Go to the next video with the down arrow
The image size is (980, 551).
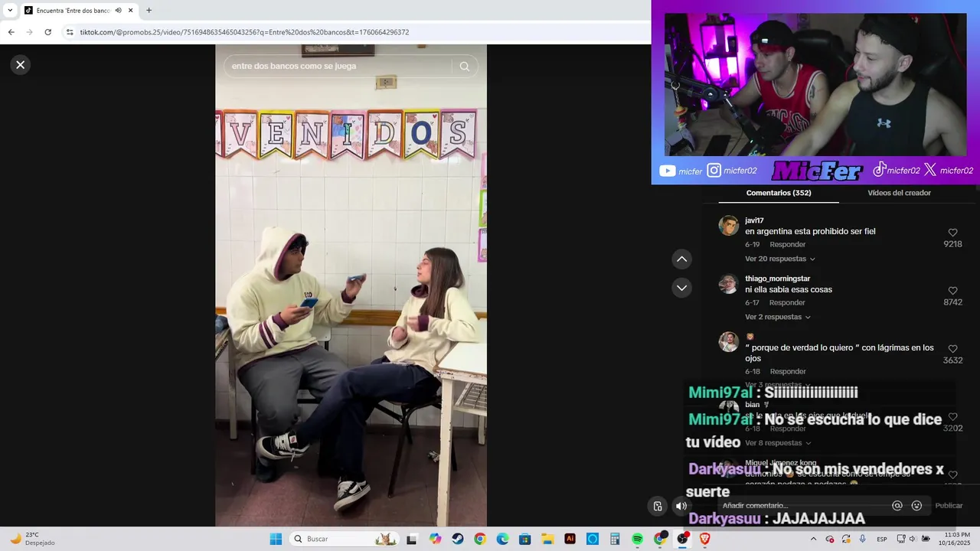(x=681, y=288)
